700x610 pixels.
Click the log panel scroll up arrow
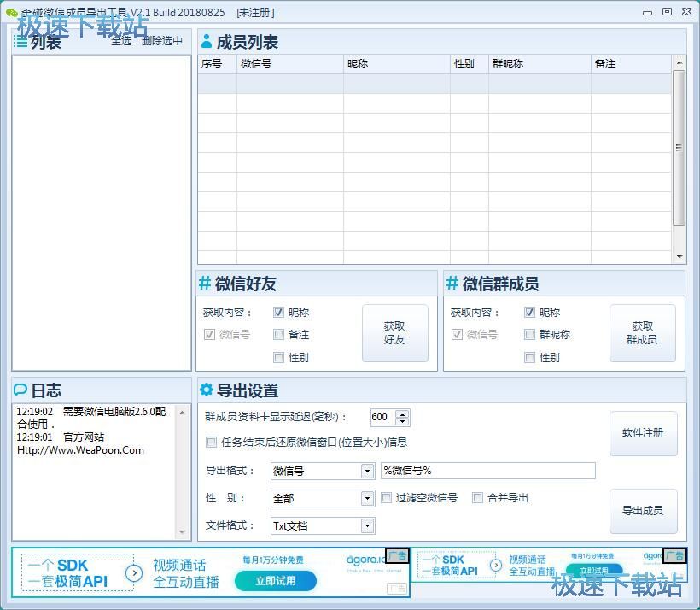(x=182, y=413)
